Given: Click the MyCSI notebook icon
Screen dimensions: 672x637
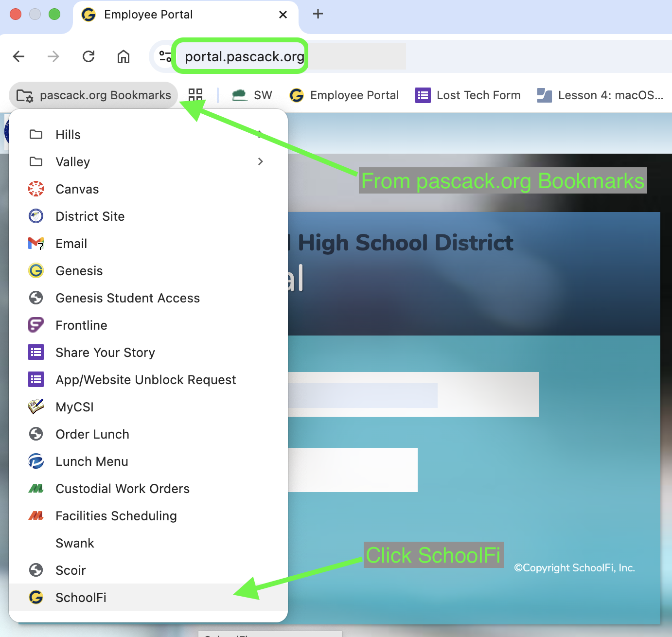Looking at the screenshot, I should tap(36, 407).
